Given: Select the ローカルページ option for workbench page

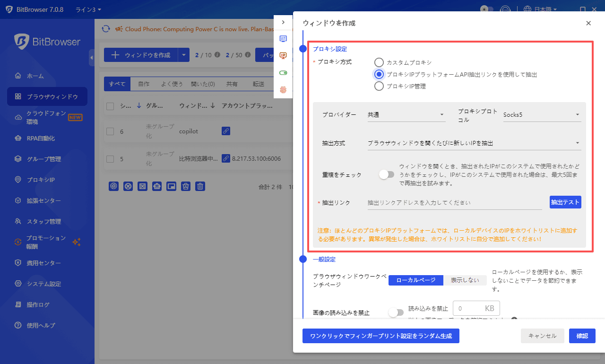Looking at the screenshot, I should [x=415, y=280].
